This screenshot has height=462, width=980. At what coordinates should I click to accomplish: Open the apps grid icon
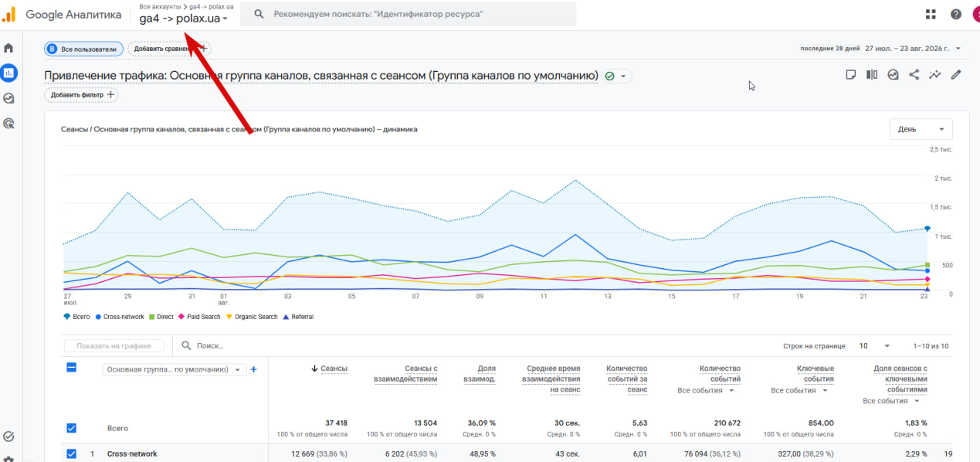pyautogui.click(x=931, y=15)
